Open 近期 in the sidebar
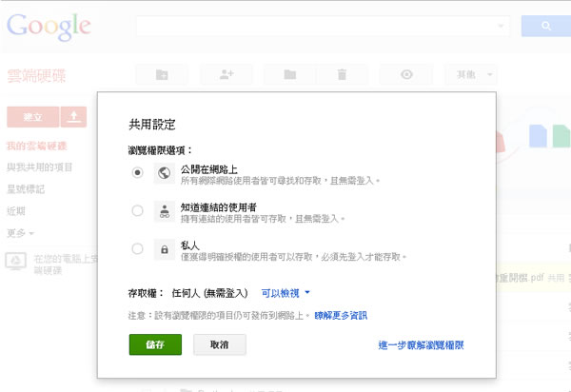This screenshot has width=571, height=392. [x=16, y=211]
